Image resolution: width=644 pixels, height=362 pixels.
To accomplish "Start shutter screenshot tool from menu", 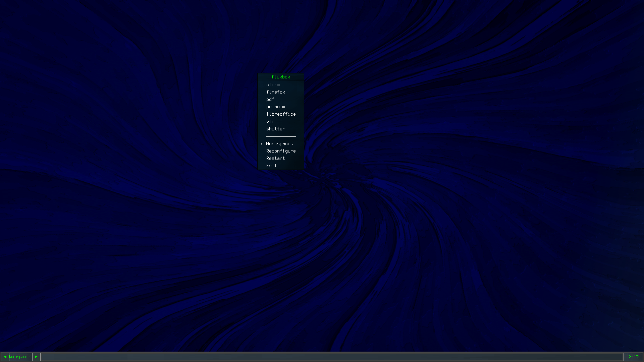I will click(x=275, y=129).
